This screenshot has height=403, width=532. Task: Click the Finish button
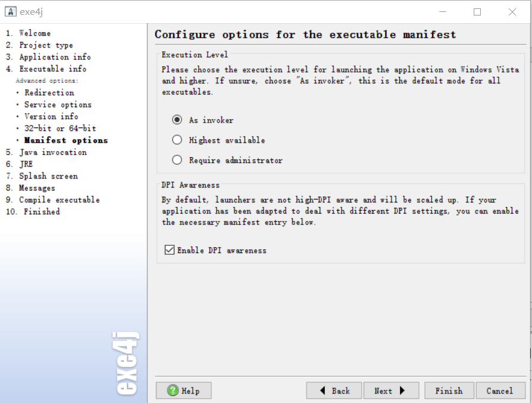(x=449, y=390)
